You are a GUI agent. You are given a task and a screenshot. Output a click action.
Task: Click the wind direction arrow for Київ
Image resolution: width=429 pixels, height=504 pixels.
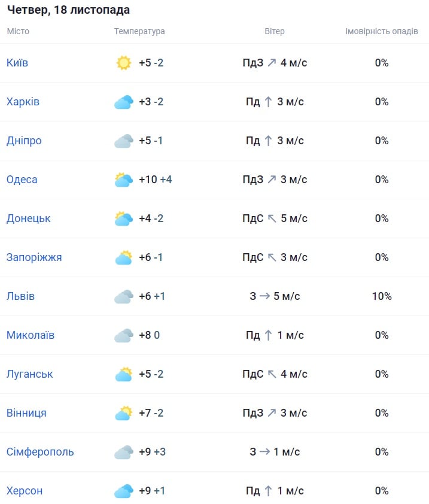[272, 63]
